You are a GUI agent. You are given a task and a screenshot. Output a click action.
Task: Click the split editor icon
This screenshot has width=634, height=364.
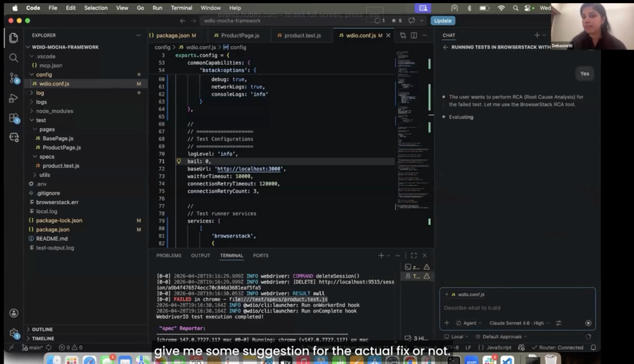point(414,35)
